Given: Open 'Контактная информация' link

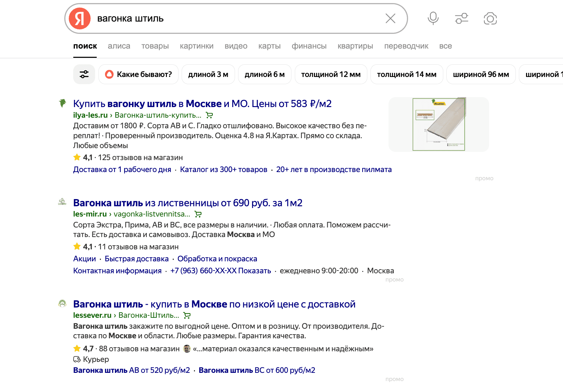Looking at the screenshot, I should 117,271.
